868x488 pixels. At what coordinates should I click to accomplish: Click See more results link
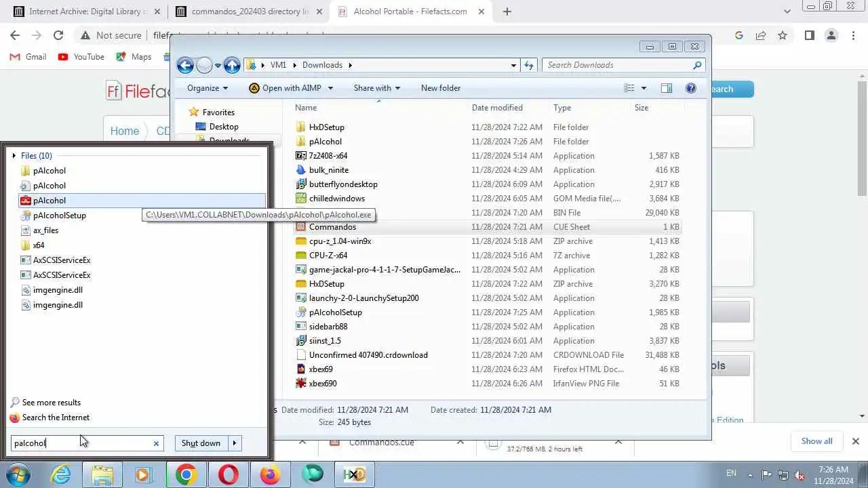point(52,403)
